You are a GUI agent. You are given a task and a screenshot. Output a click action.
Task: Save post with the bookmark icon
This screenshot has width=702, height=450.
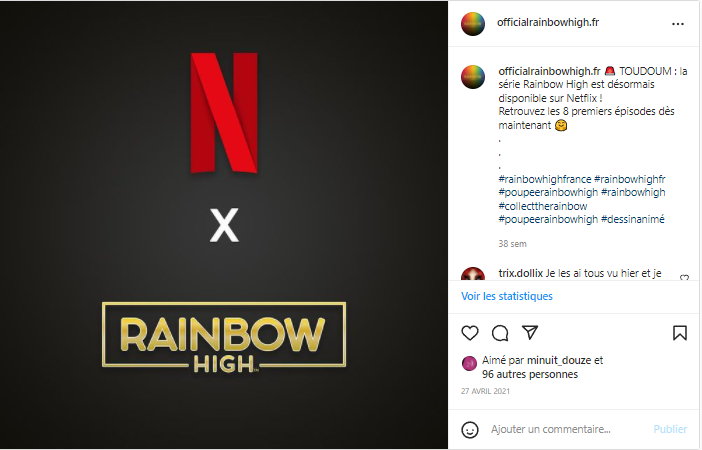click(680, 333)
